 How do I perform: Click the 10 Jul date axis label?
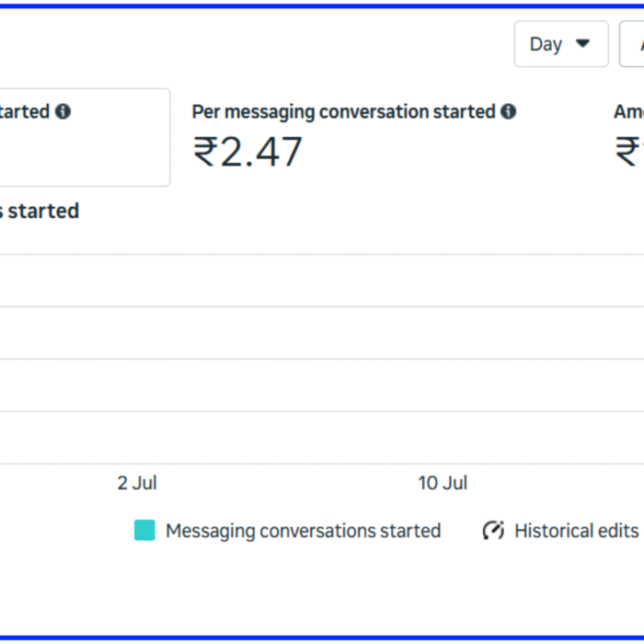(x=443, y=483)
